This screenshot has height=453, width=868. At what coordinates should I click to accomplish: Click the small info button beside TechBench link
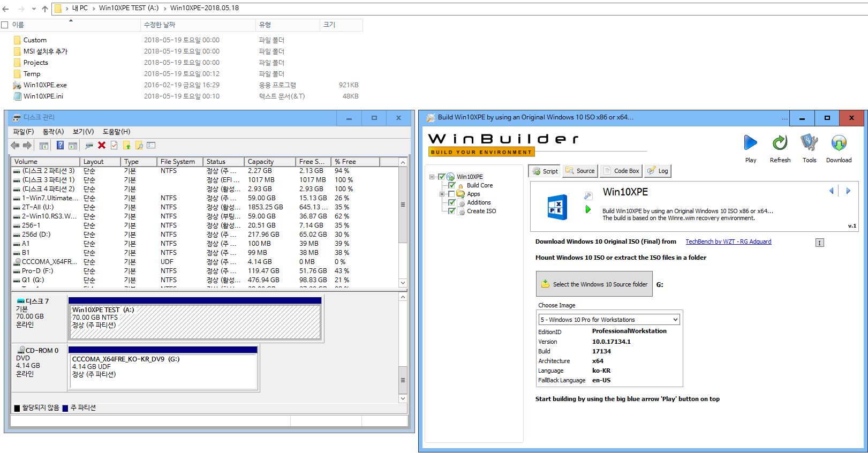[x=819, y=243]
